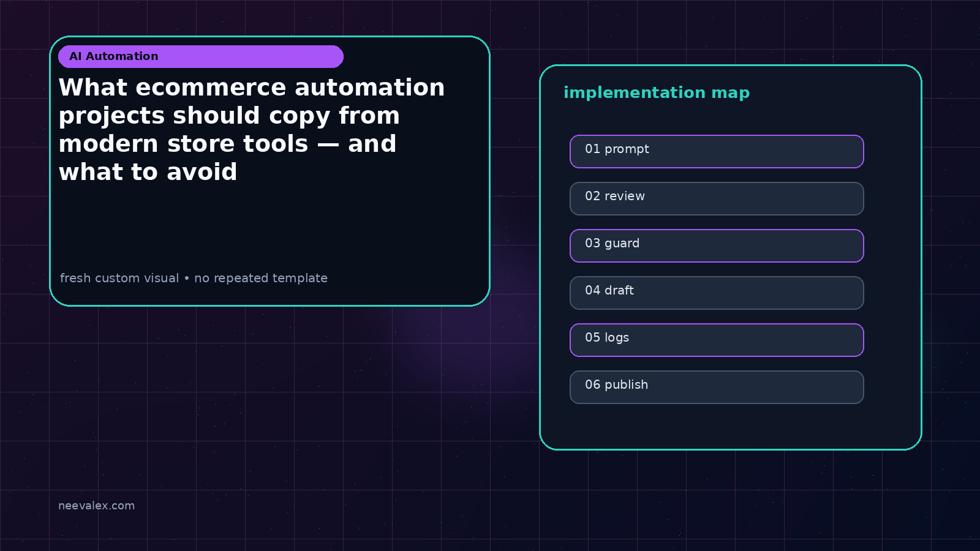This screenshot has width=980, height=551.
Task: Click the 'implementation map' heading
Action: pos(657,92)
